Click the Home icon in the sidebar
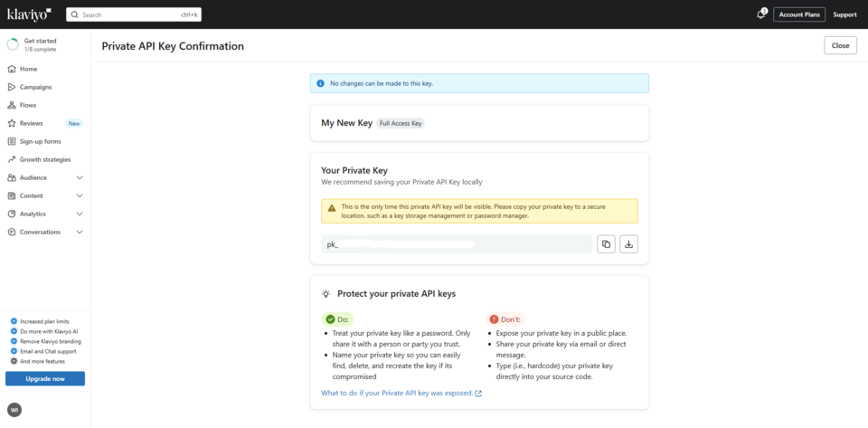868x428 pixels. point(12,69)
